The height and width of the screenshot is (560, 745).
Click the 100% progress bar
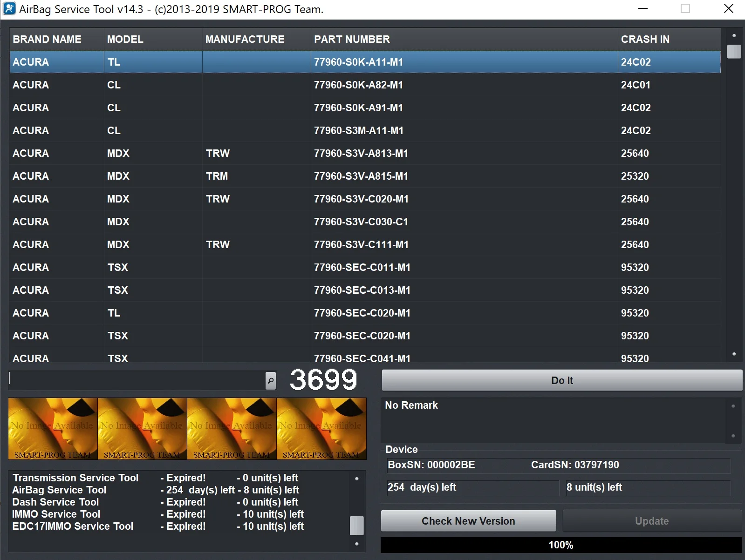(560, 545)
